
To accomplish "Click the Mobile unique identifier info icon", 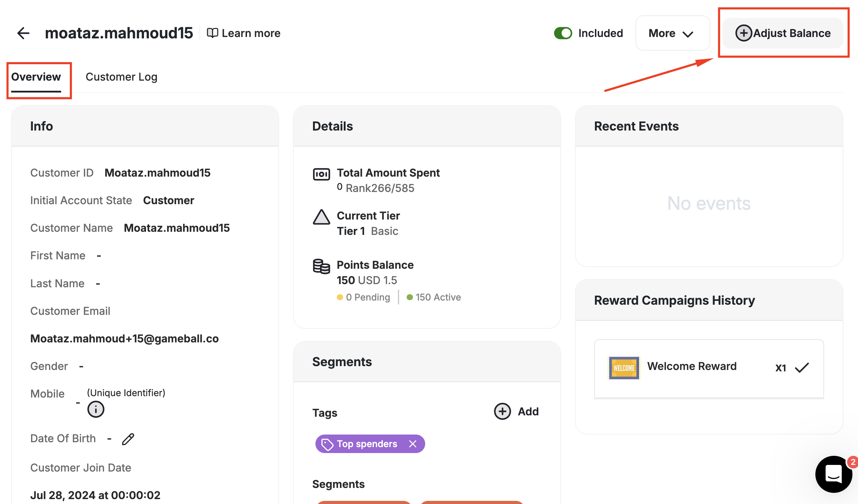I will point(96,409).
